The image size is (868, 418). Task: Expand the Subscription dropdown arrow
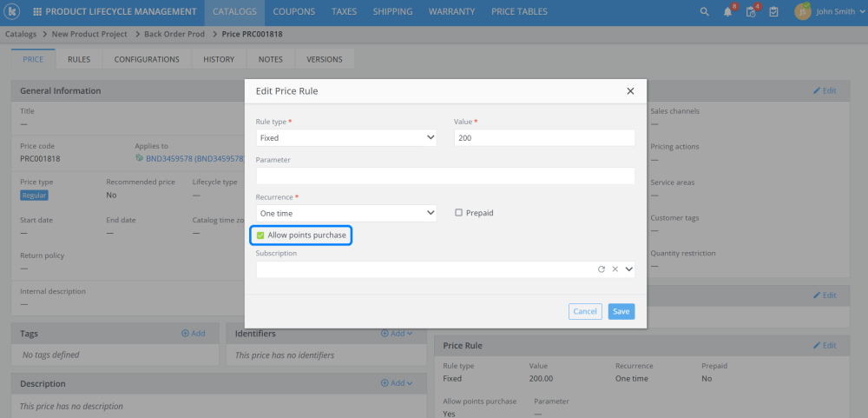[x=628, y=269]
